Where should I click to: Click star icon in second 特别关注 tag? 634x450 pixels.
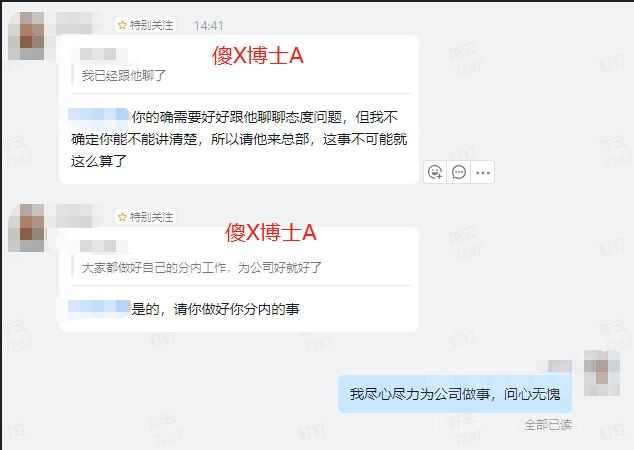122,217
